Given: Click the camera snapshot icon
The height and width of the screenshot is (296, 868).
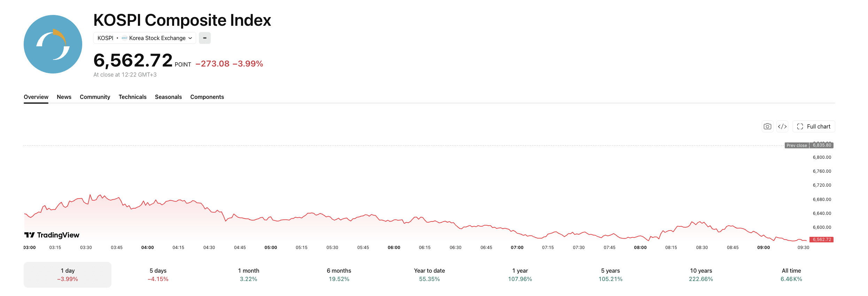Looking at the screenshot, I should click(767, 126).
